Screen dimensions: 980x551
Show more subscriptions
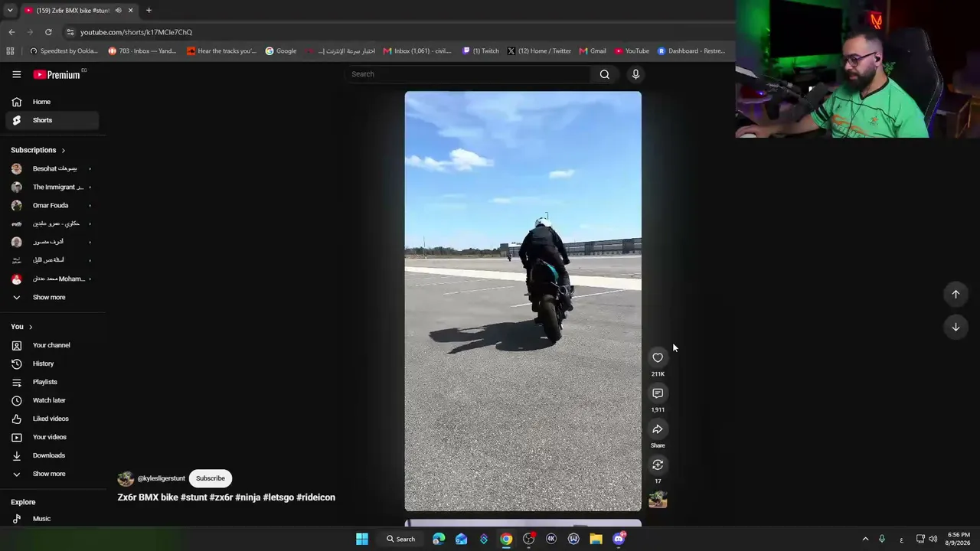tap(52, 297)
